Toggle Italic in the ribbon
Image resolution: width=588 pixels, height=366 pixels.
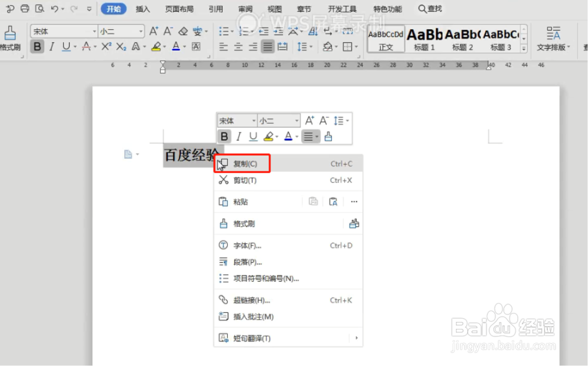[x=52, y=47]
